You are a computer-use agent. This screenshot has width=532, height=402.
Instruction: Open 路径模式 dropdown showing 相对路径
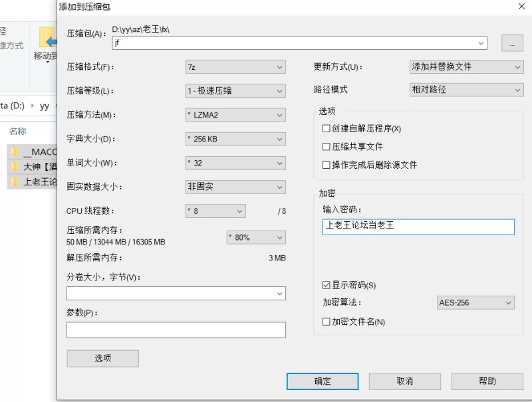point(467,90)
